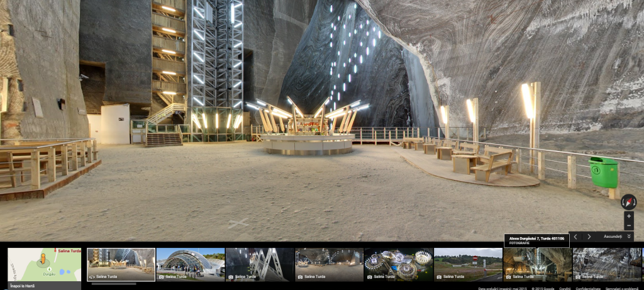Go to previous photos with the left arrow
The width and height of the screenshot is (644, 290).
click(575, 237)
